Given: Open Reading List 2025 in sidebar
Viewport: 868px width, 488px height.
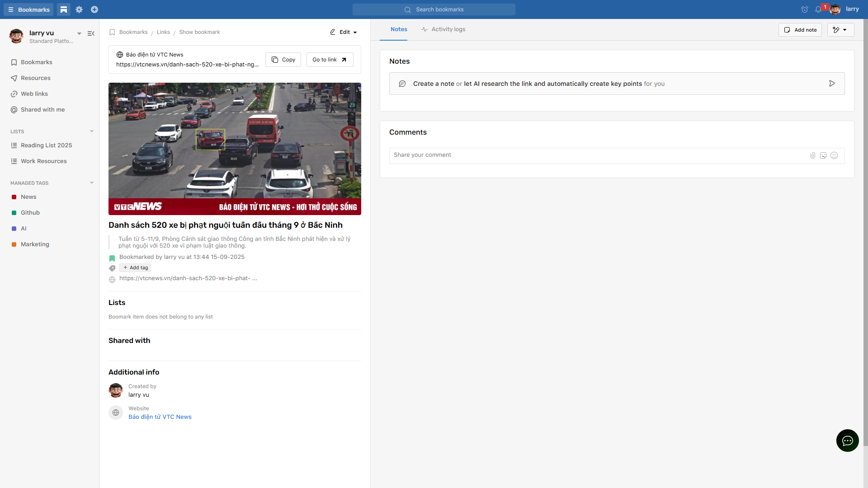Looking at the screenshot, I should point(46,145).
